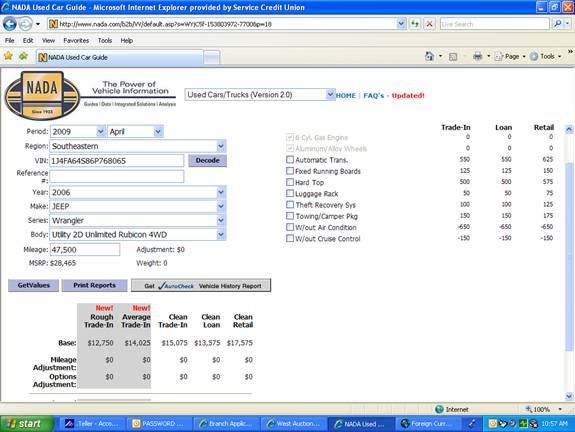Click the Print Reports button
This screenshot has height=432, width=575.
pos(94,285)
